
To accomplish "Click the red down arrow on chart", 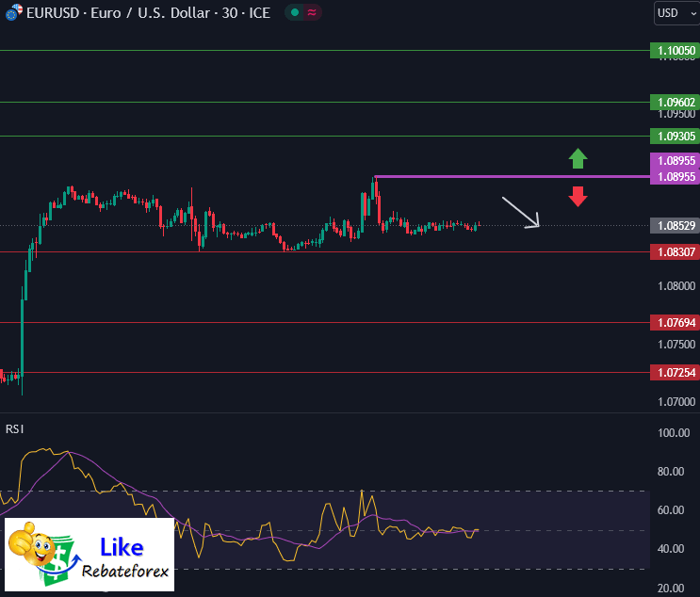I will point(578,196).
